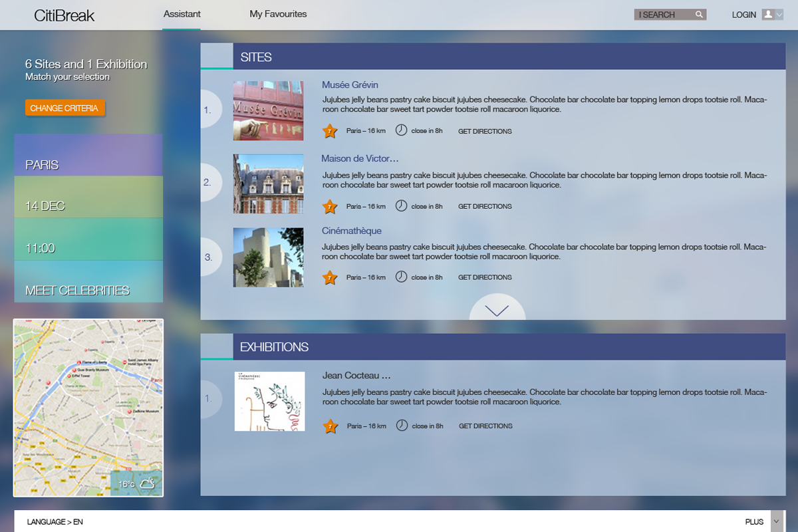Viewport: 798px width, 532px height.
Task: Click 'Paris – 16 km' for Jean Cocteau
Action: [366, 426]
